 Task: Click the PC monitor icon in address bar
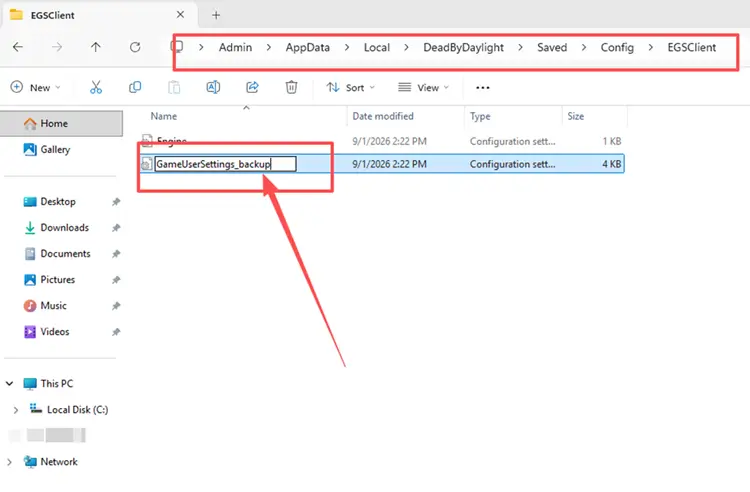tap(176, 47)
